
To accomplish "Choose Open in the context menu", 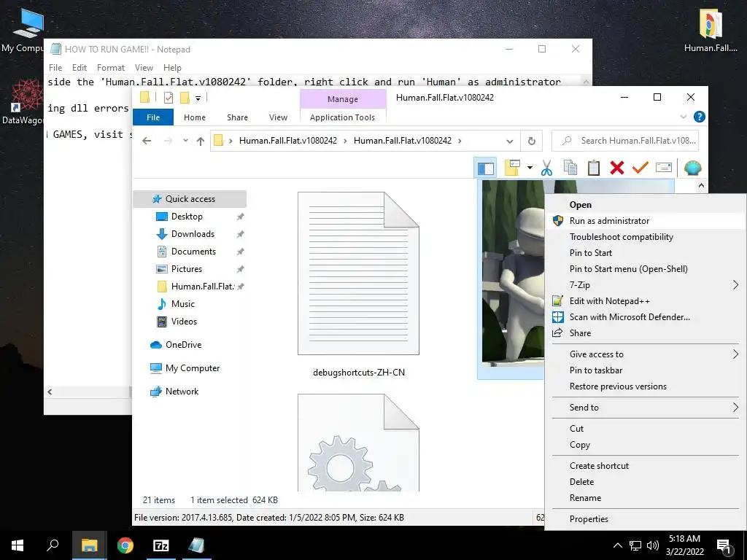I will pyautogui.click(x=580, y=205).
